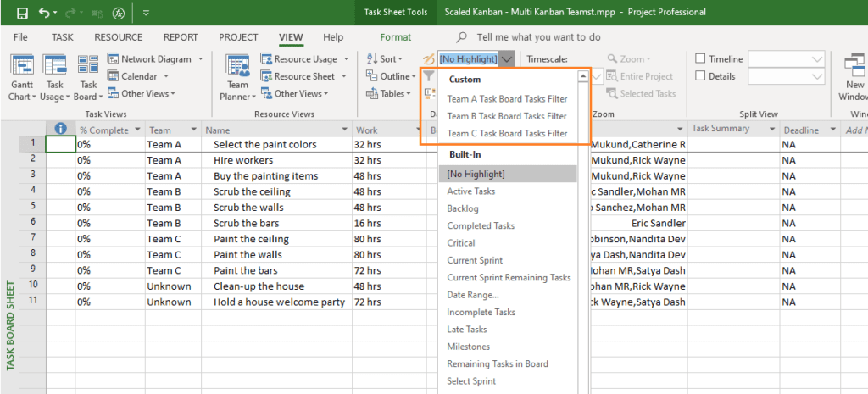Select Team B Task Board Tasks Filter

pos(507,116)
